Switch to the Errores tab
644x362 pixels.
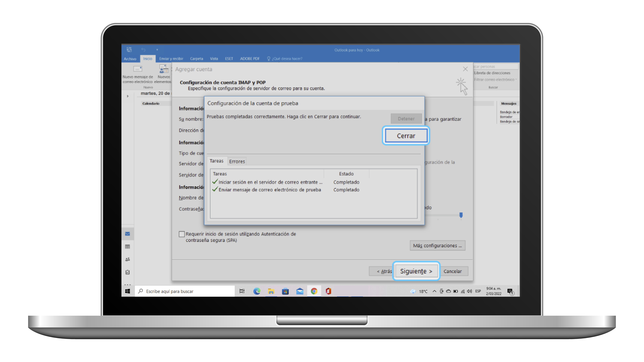pyautogui.click(x=237, y=161)
